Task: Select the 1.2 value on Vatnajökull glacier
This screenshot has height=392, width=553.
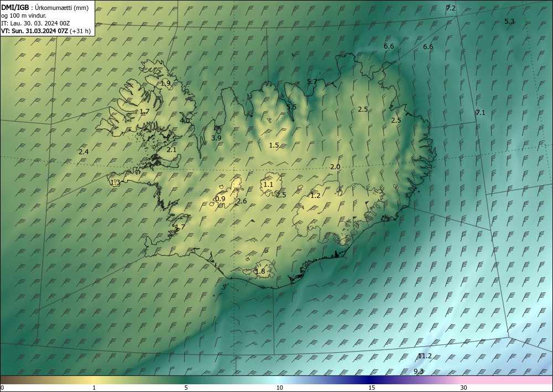Action: pyautogui.click(x=315, y=196)
